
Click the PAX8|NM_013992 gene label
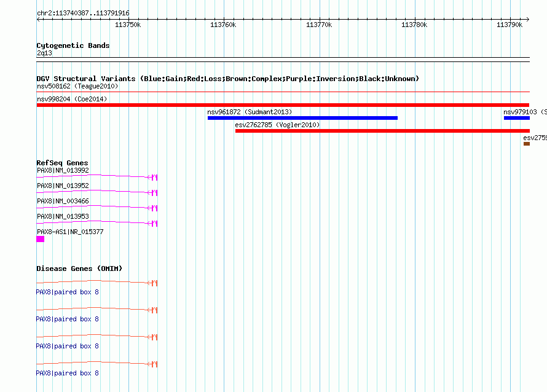point(63,170)
